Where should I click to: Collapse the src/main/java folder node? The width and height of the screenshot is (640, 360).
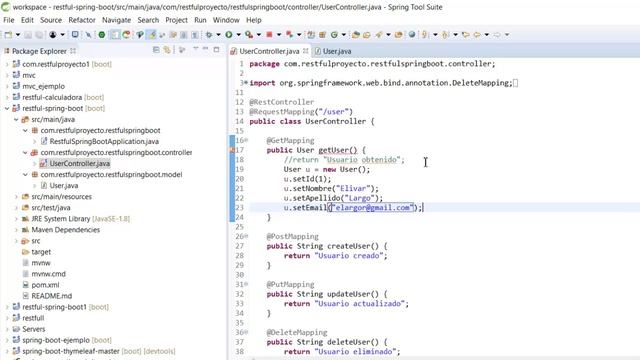tap(16, 120)
